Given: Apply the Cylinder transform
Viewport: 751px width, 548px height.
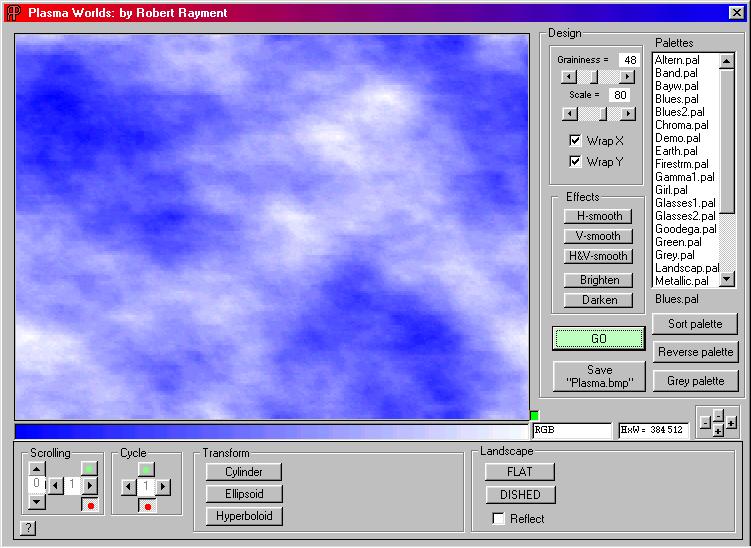Looking at the screenshot, I should click(243, 472).
